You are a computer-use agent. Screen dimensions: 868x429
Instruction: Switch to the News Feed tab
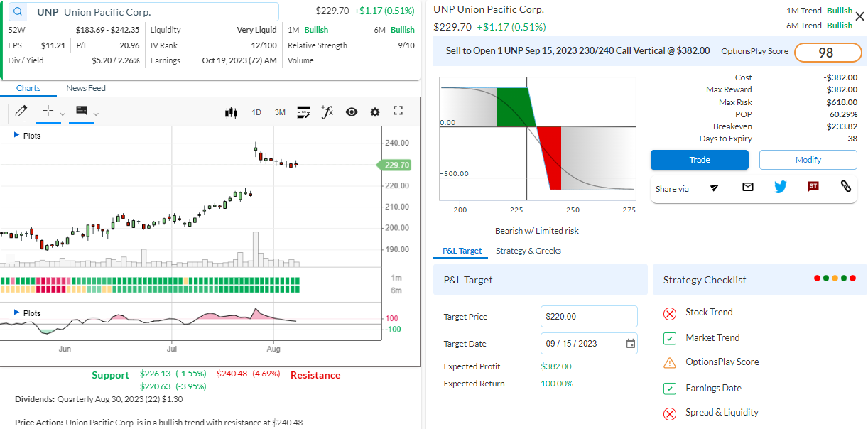86,88
